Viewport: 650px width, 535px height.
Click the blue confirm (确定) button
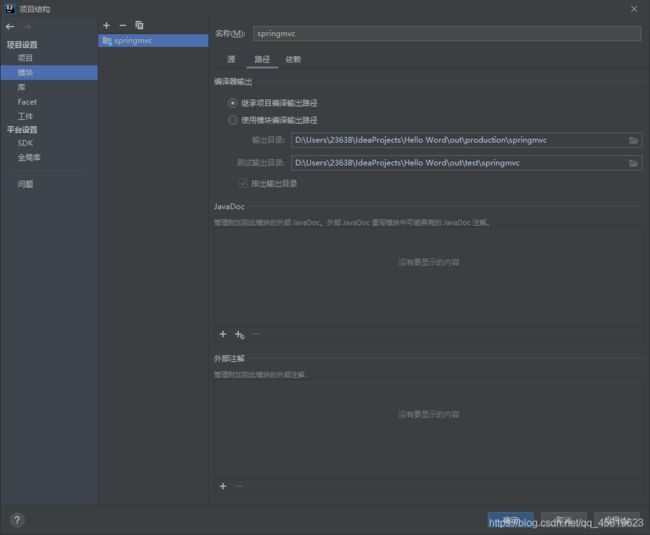pos(510,520)
